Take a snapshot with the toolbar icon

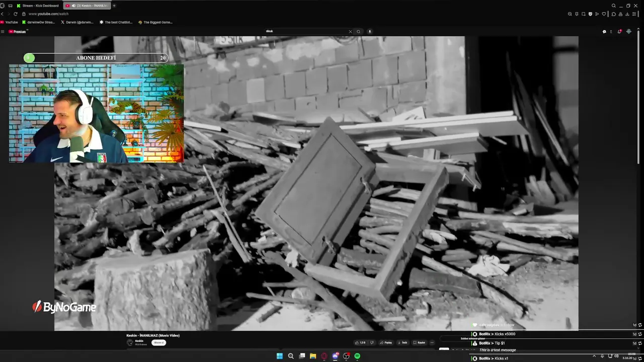coord(584,14)
